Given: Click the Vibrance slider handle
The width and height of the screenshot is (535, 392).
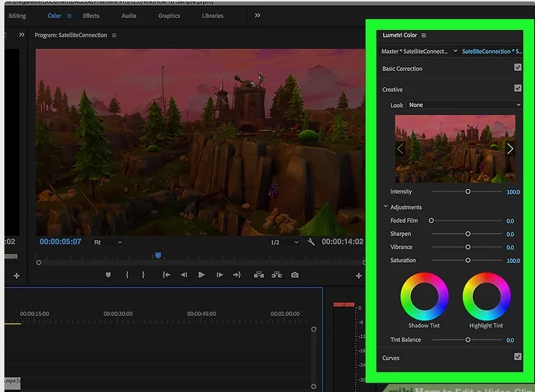Looking at the screenshot, I should click(x=468, y=247).
